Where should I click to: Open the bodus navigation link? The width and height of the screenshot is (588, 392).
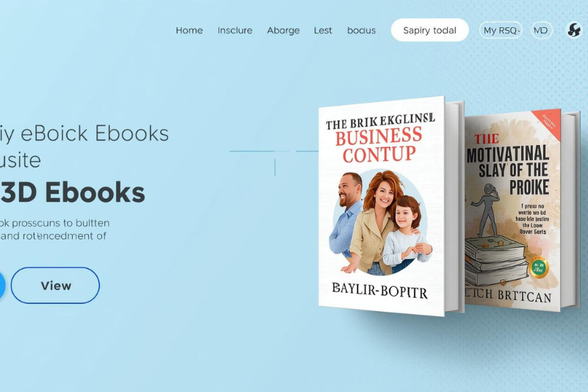click(361, 30)
